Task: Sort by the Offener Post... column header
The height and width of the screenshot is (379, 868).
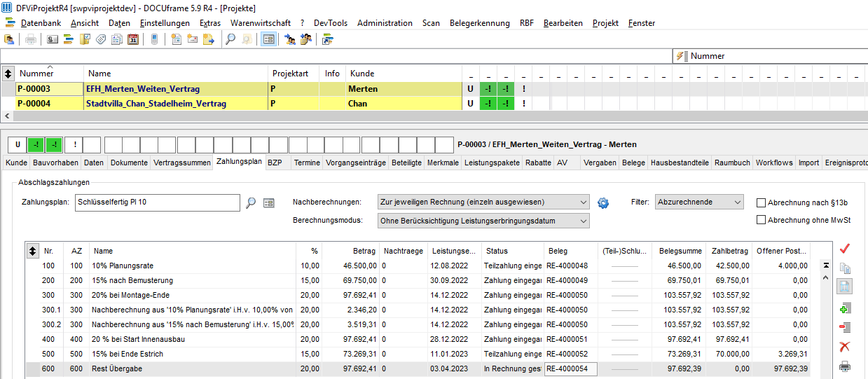Action: click(x=783, y=251)
